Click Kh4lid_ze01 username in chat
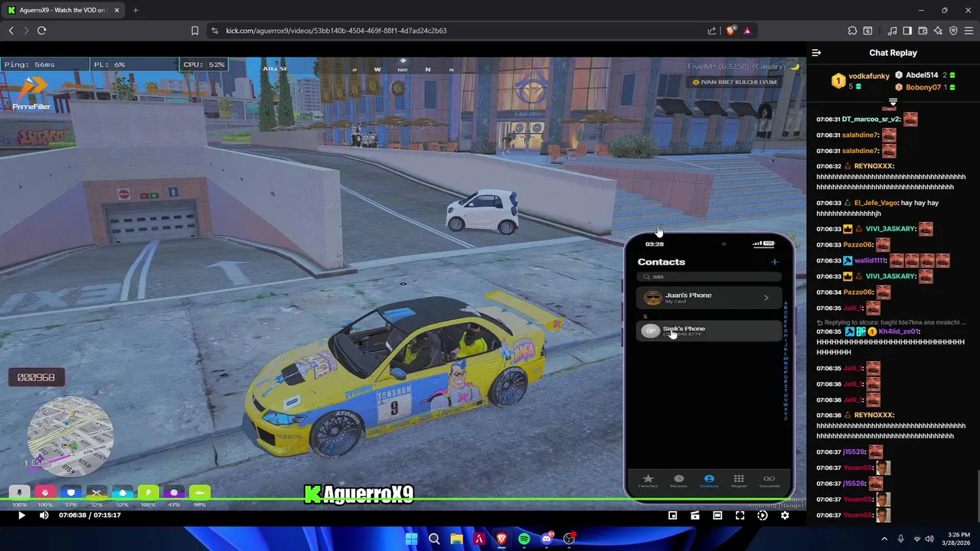The width and height of the screenshot is (980, 551). tap(898, 331)
